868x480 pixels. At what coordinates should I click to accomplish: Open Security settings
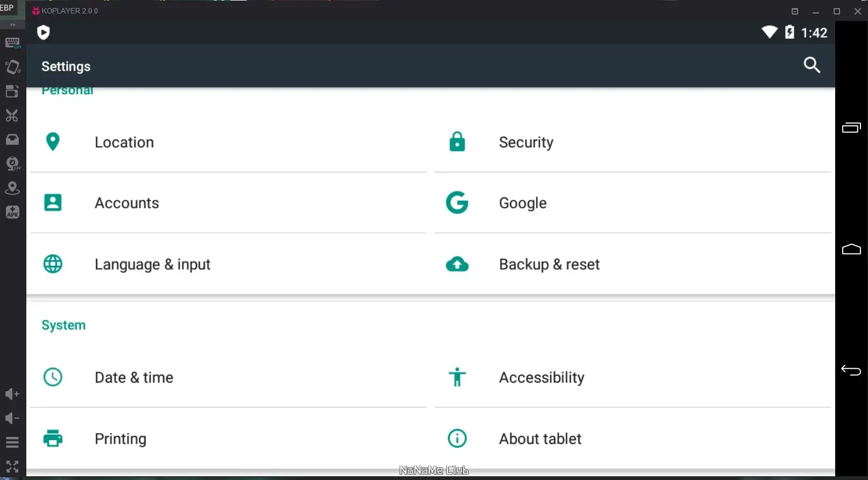pyautogui.click(x=526, y=142)
